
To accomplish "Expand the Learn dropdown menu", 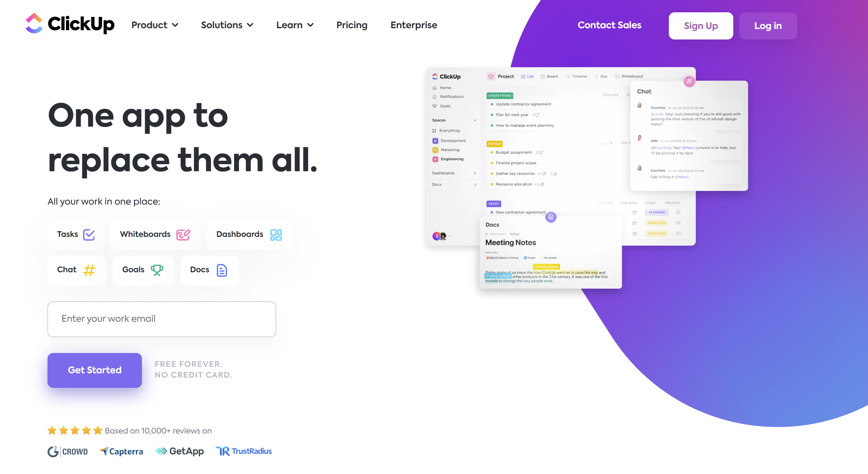I will point(293,25).
